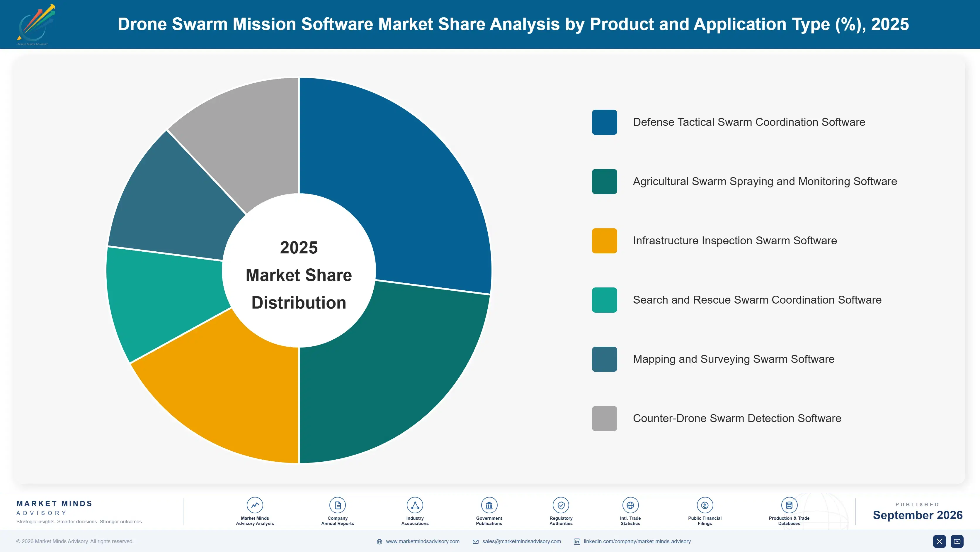
Task: Click the Intl. Trade Statistics label
Action: coord(630,521)
